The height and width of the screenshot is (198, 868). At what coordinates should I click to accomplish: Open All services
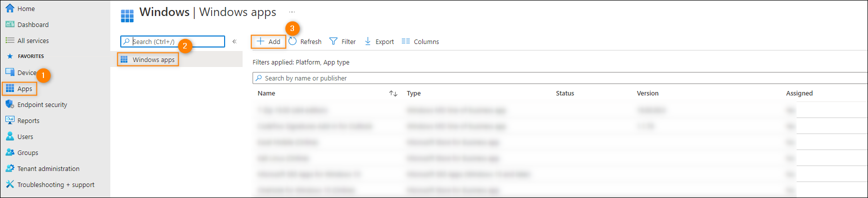tap(33, 40)
